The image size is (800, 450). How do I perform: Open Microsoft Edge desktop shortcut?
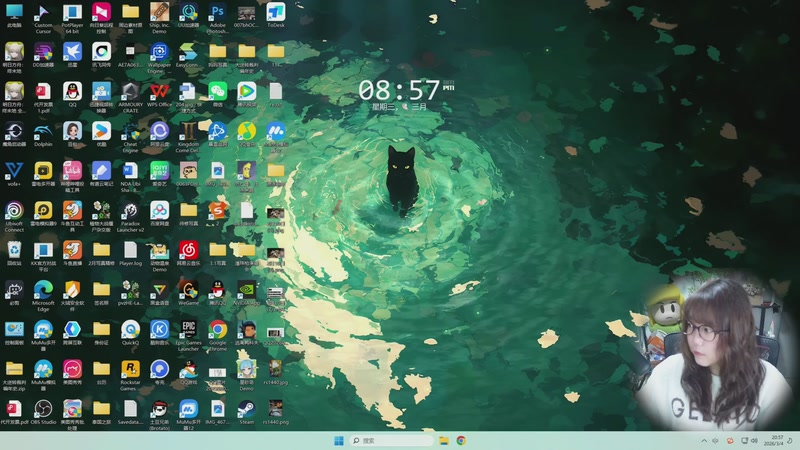(43, 295)
